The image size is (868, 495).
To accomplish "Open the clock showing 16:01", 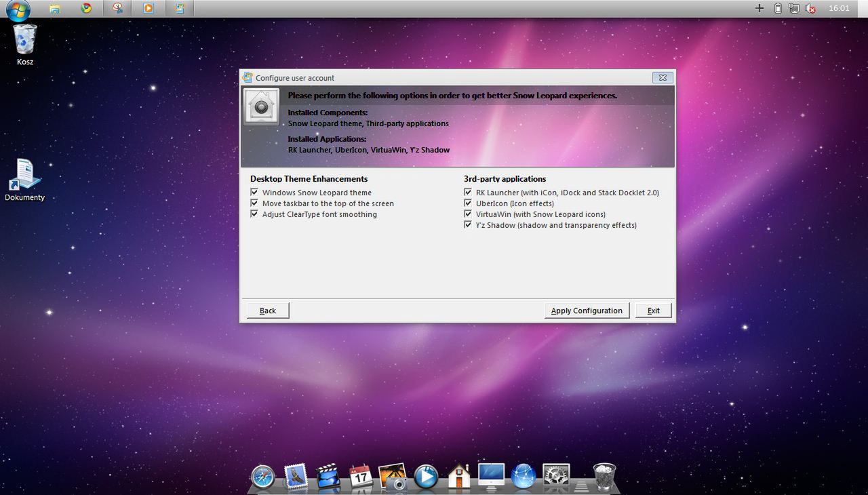I will tap(839, 8).
